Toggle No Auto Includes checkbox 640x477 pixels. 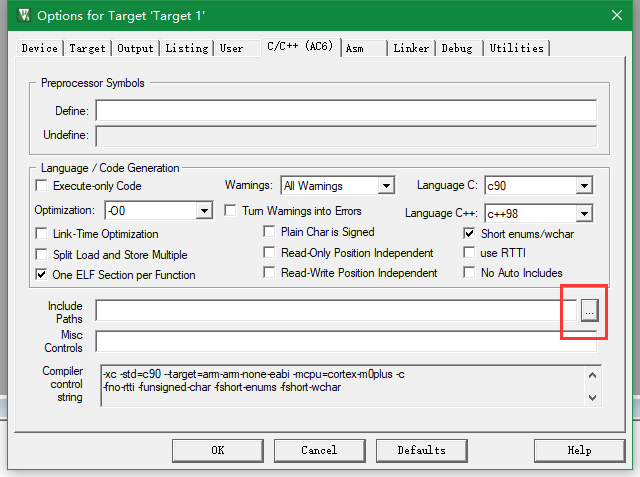tap(469, 272)
